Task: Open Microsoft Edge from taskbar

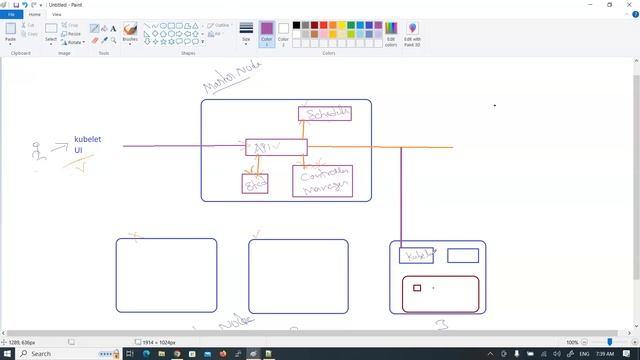Action: [146, 353]
